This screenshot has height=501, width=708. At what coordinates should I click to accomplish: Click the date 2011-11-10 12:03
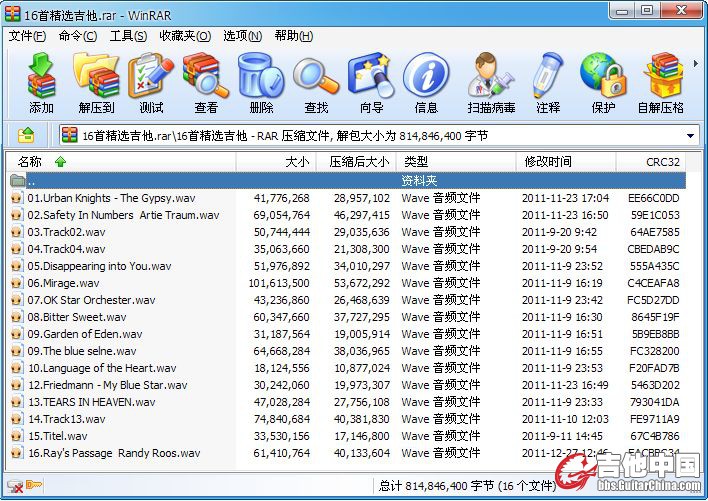565,419
